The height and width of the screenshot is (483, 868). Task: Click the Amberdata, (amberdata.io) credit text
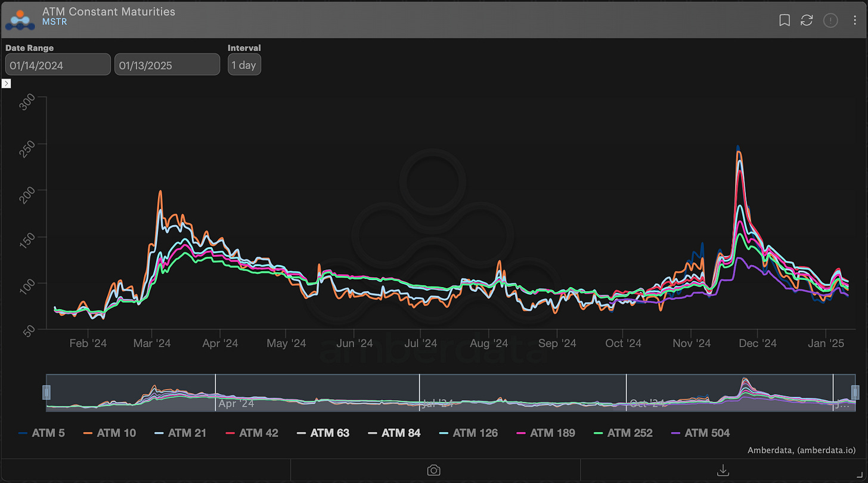point(802,450)
